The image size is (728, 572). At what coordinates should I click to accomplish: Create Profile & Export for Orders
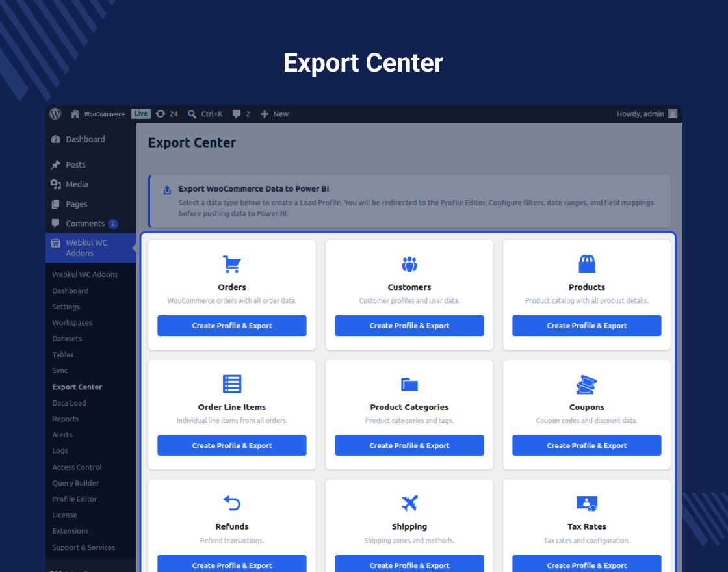click(231, 326)
